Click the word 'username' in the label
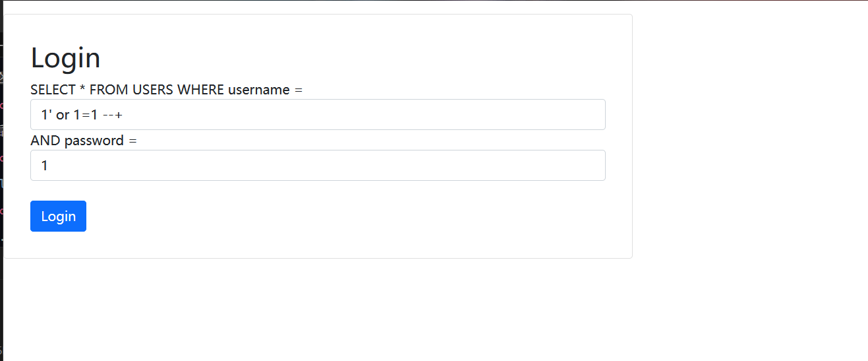 (x=259, y=90)
